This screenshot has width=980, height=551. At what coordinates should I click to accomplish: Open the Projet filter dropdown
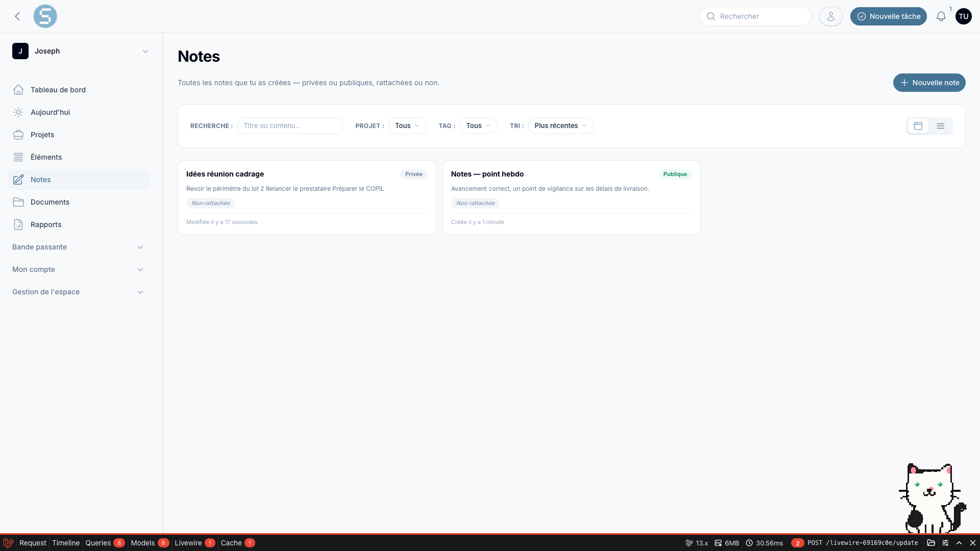point(407,126)
